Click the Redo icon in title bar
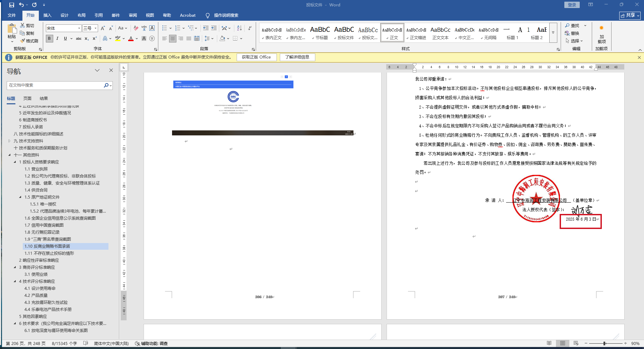Image resolution: width=644 pixels, height=349 pixels. tap(34, 5)
